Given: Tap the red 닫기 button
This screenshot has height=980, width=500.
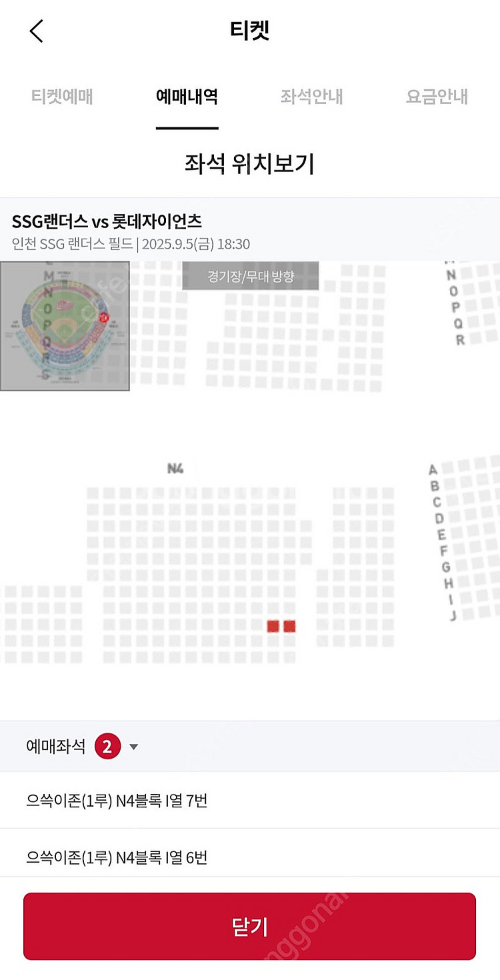Looking at the screenshot, I should coord(250,926).
